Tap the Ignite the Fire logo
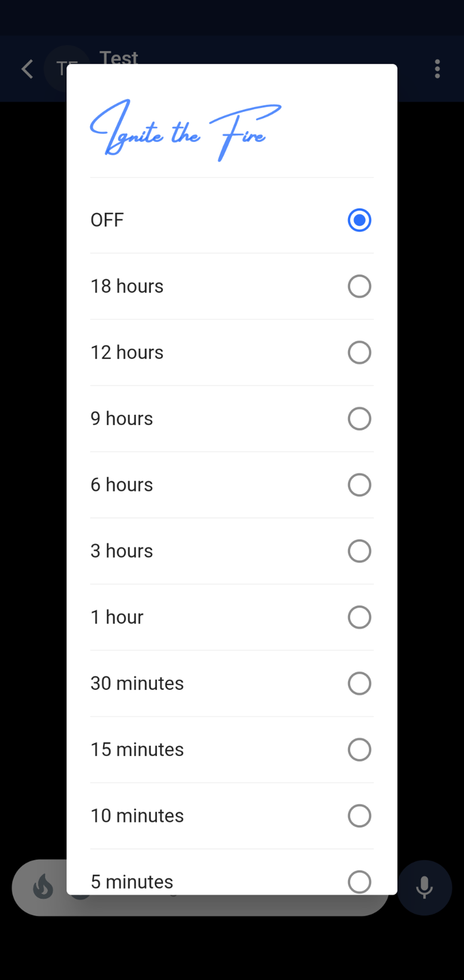The image size is (464, 980). (186, 130)
